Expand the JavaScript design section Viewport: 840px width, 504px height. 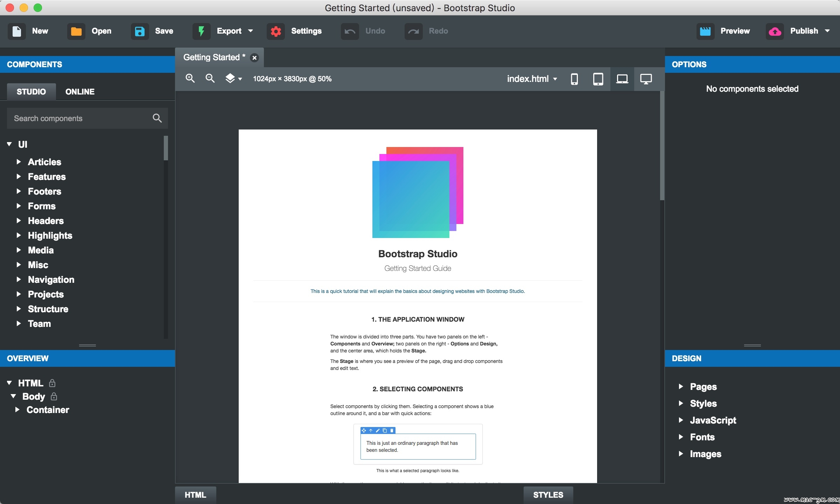(681, 420)
